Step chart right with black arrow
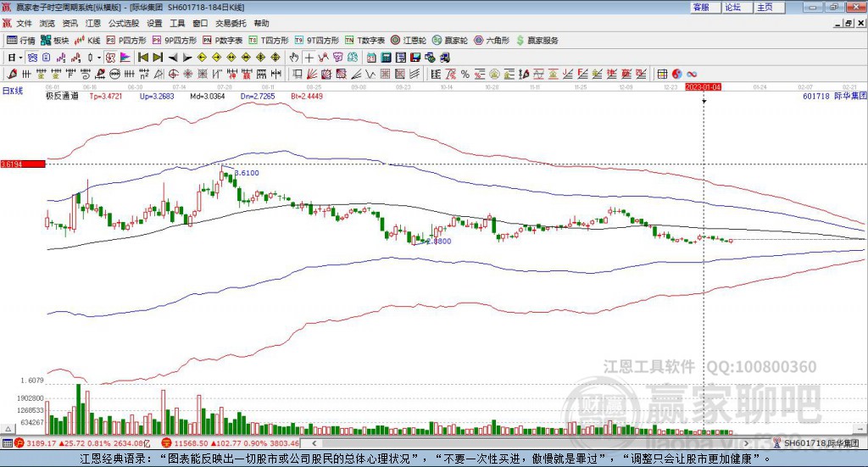Screen dimensions: 868x467 (187, 58)
